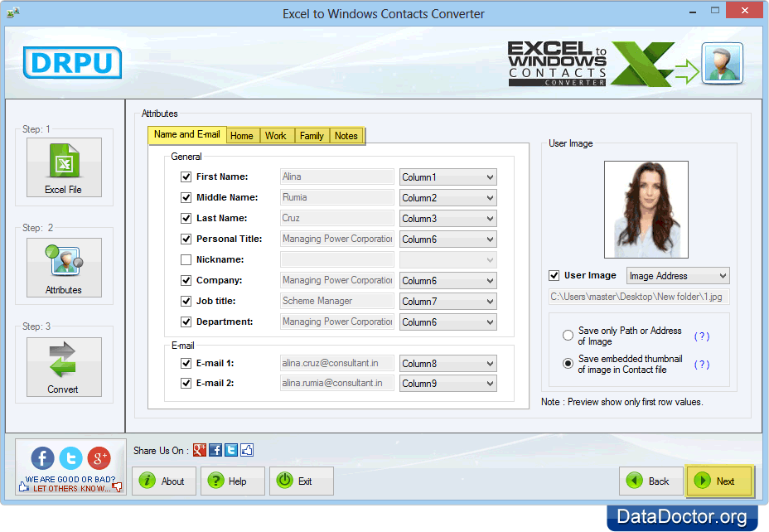Open Middle Name Column2 dropdown
The image size is (769, 532).
[x=447, y=197]
